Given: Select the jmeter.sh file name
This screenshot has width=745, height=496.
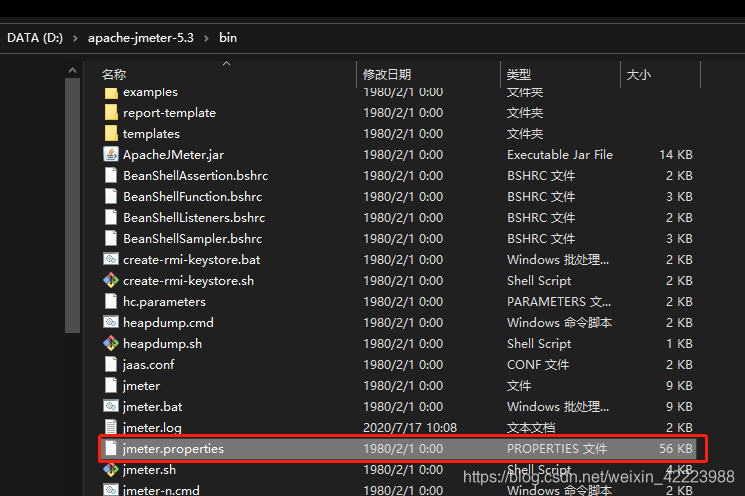Looking at the screenshot, I should pos(149,470).
